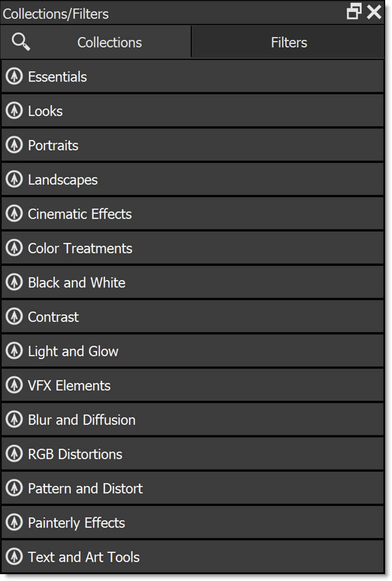Click the float panel icon in title bar
392x581 pixels.
click(x=354, y=12)
